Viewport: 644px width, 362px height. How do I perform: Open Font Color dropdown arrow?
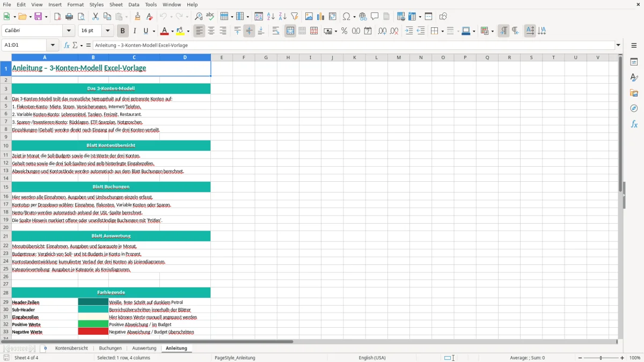coord(172,31)
